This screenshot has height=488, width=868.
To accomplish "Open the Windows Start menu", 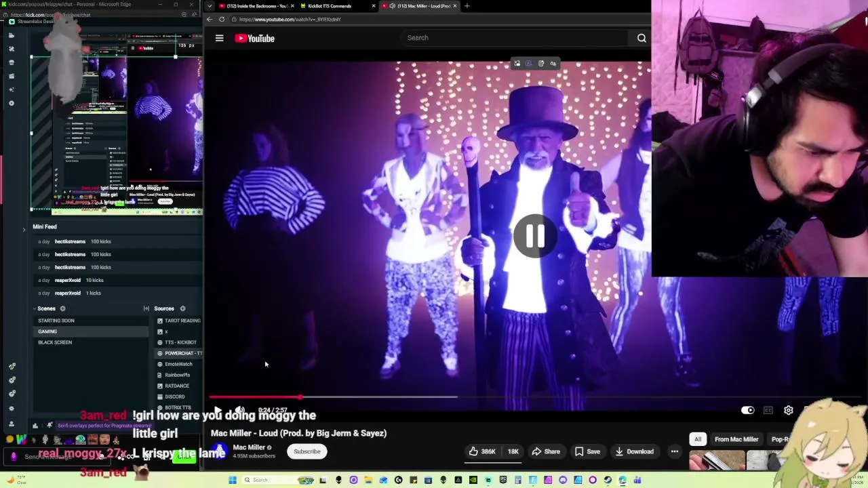I will [232, 480].
